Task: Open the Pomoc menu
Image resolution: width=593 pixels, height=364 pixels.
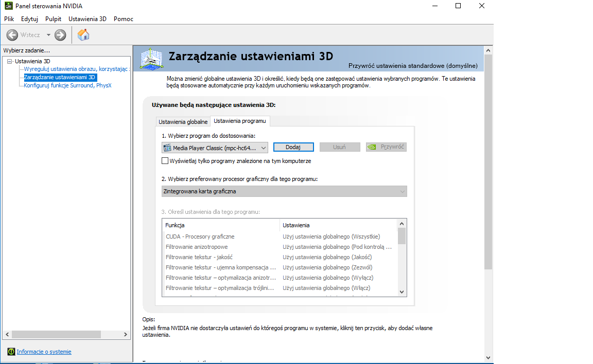Action: pyautogui.click(x=124, y=19)
